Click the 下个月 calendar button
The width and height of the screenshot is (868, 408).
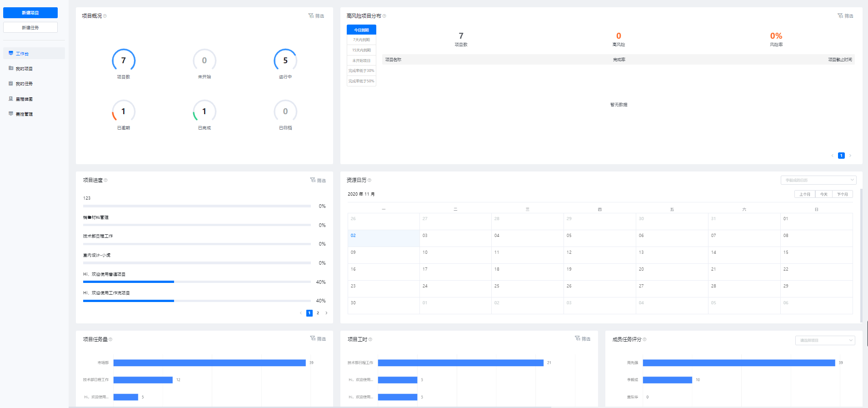[x=843, y=194]
